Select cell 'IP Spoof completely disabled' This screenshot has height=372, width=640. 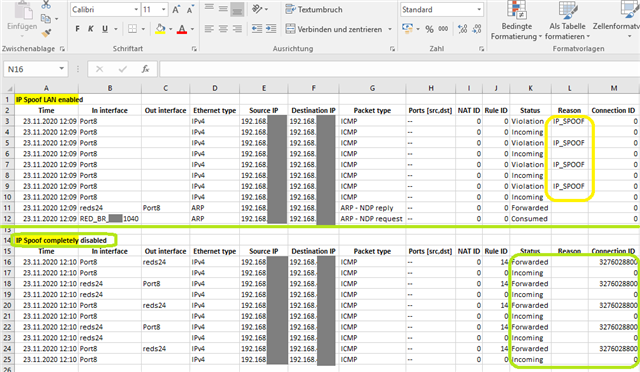(x=46, y=240)
